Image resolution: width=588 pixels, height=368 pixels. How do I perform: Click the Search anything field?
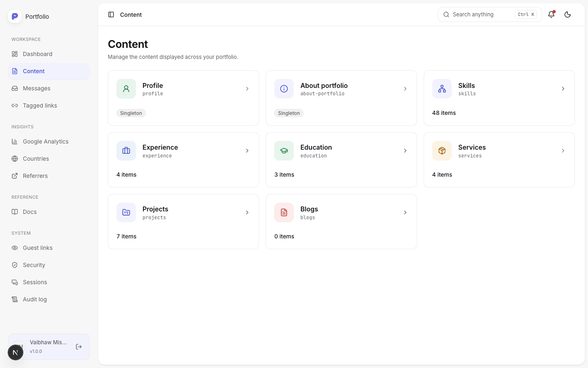pyautogui.click(x=490, y=15)
